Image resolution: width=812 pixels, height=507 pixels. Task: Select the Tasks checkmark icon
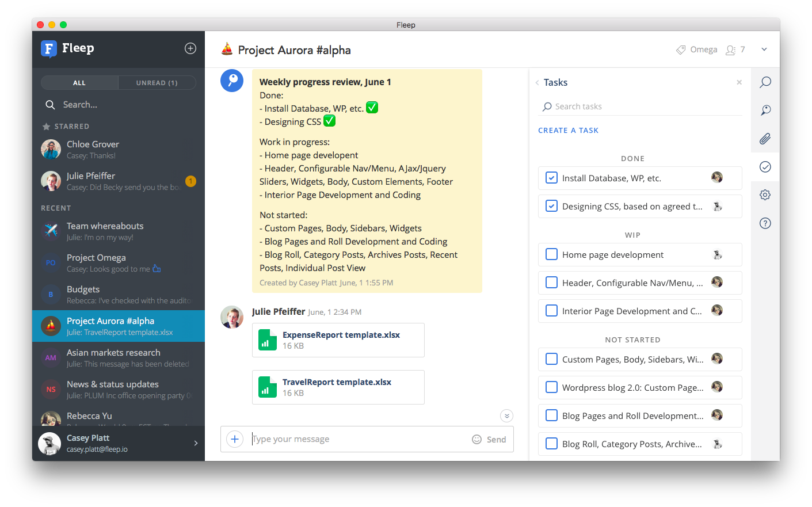coord(765,166)
